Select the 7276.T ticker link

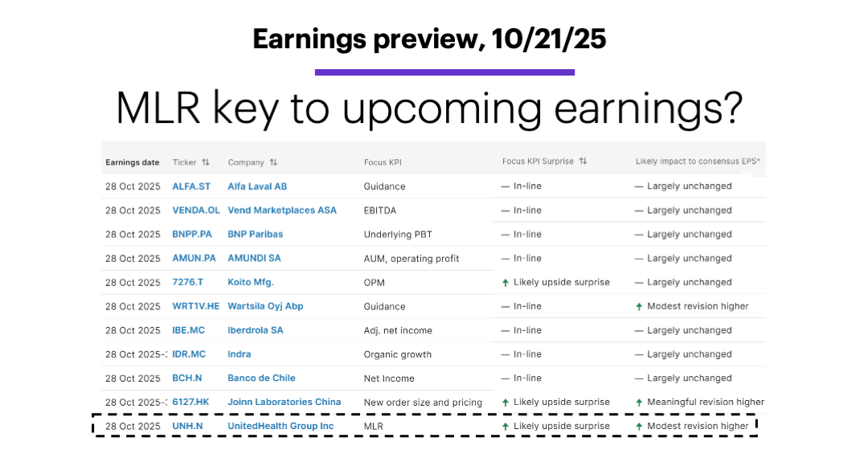pyautogui.click(x=189, y=283)
